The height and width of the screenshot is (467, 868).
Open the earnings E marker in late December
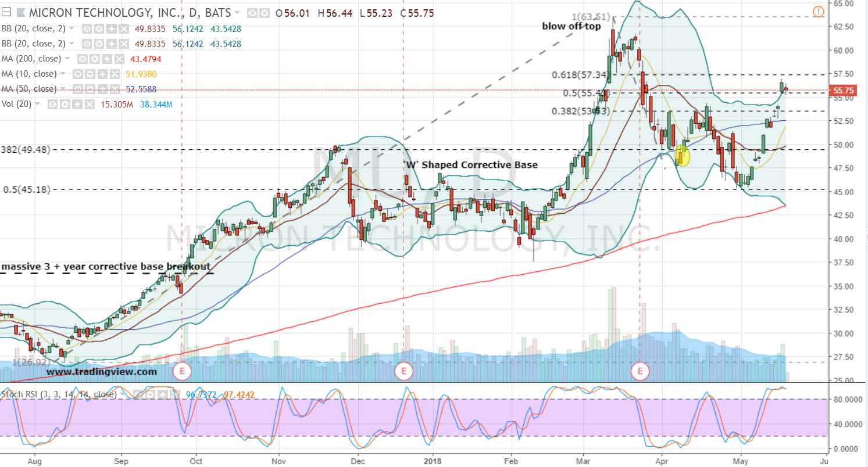tap(403, 371)
